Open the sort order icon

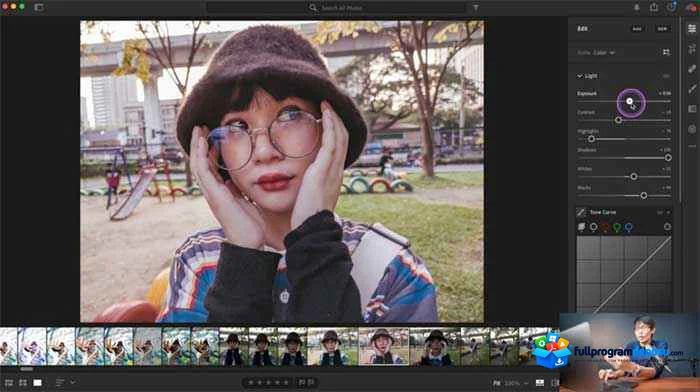[60, 383]
